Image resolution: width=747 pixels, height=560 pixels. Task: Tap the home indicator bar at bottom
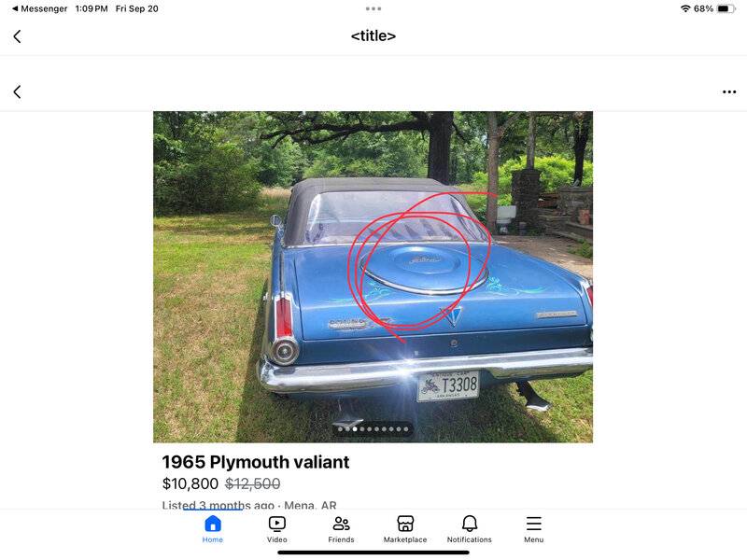tap(373, 553)
